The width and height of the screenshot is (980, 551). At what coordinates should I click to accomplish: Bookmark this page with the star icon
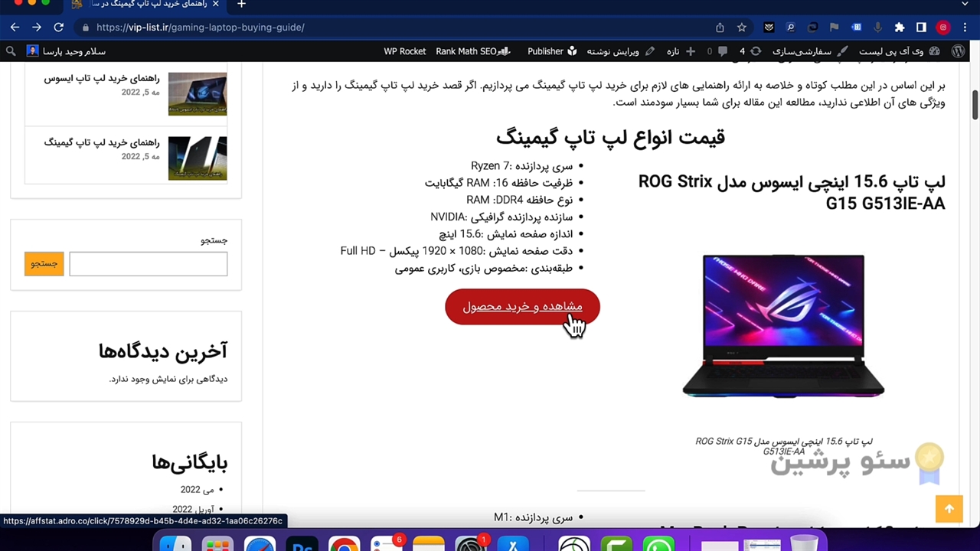click(x=741, y=27)
